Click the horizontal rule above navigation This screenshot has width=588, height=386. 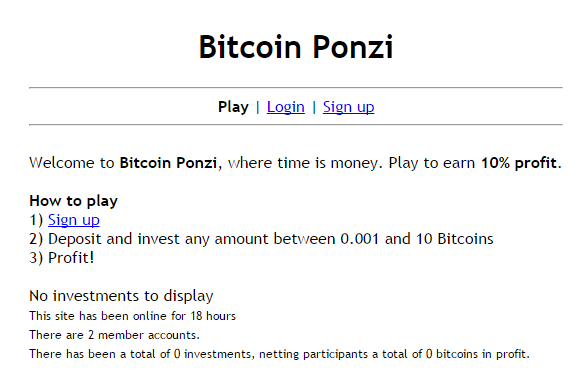click(x=296, y=88)
